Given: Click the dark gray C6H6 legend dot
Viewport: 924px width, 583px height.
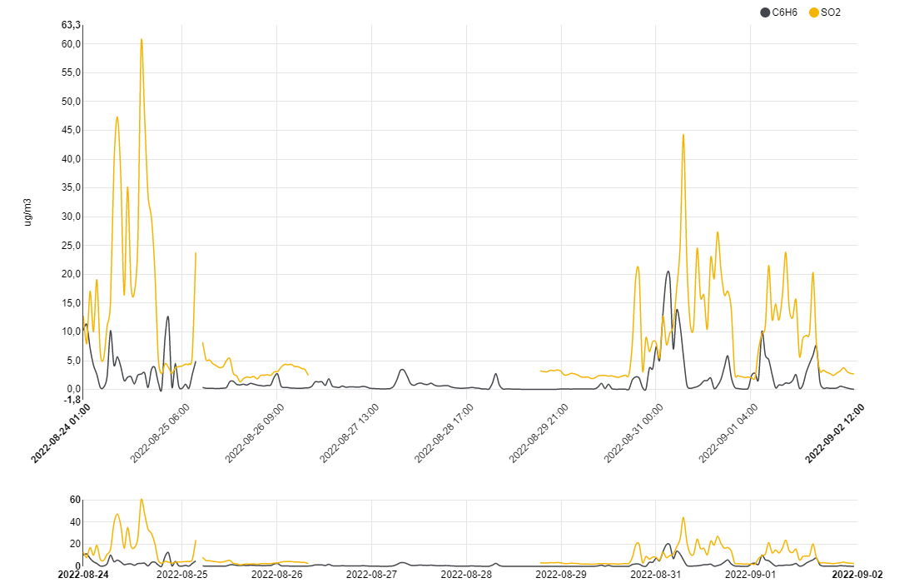Looking at the screenshot, I should (765, 12).
